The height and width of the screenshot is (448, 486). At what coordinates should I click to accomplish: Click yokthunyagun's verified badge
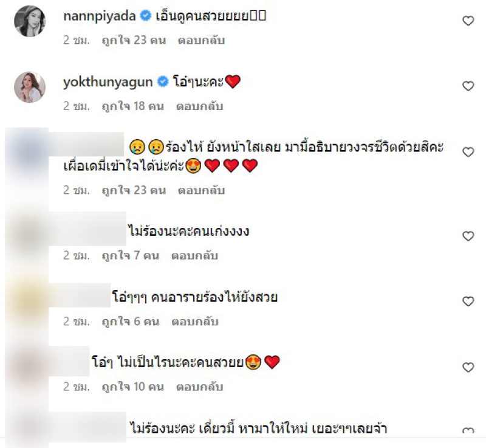pyautogui.click(x=163, y=81)
